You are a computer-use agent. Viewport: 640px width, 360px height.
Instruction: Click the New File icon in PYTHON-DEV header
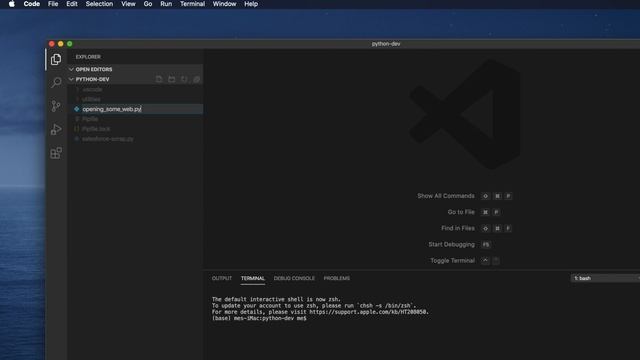[x=159, y=79]
